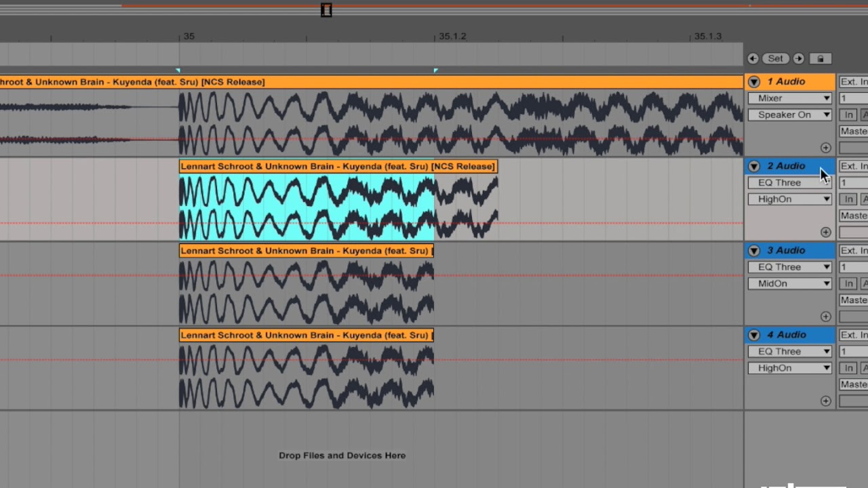Open 2 Audio Ext. In input dropdown
The width and height of the screenshot is (868, 488).
coord(854,166)
